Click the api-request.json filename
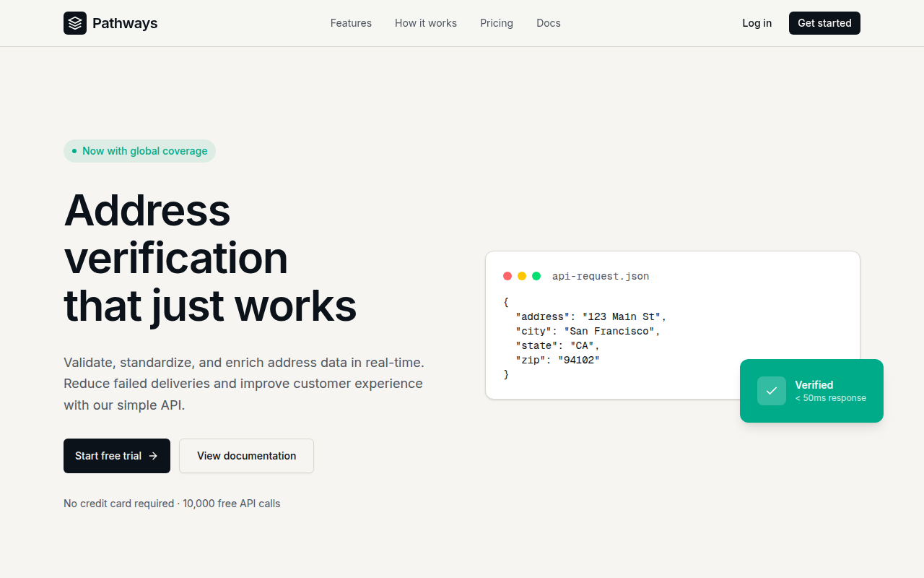 600,276
